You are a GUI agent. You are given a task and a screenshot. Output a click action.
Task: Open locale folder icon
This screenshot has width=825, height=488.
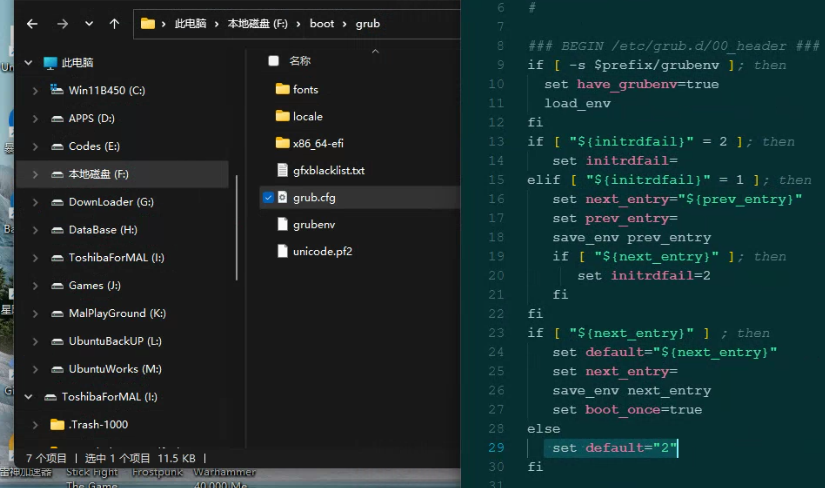[x=283, y=116]
